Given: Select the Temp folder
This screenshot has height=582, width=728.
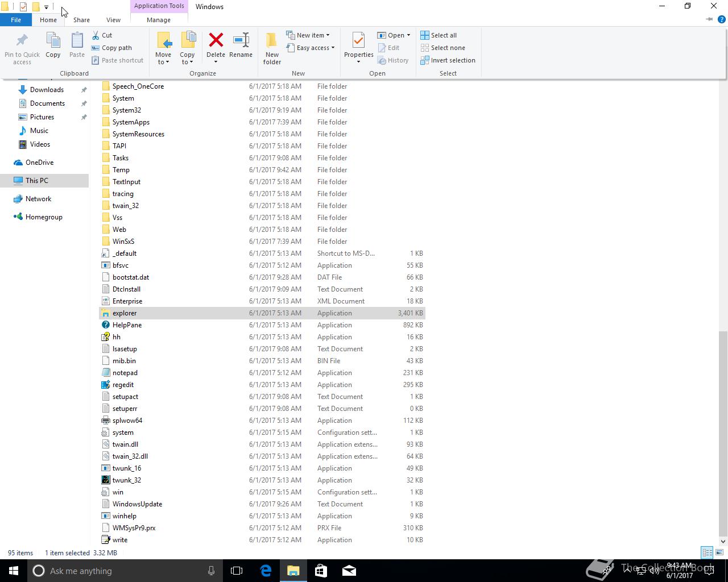Looking at the screenshot, I should (262, 170).
